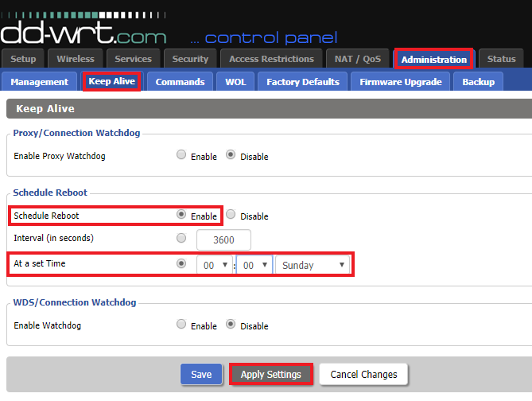The width and height of the screenshot is (532, 401).
Task: Click the Save button
Action: tap(201, 374)
